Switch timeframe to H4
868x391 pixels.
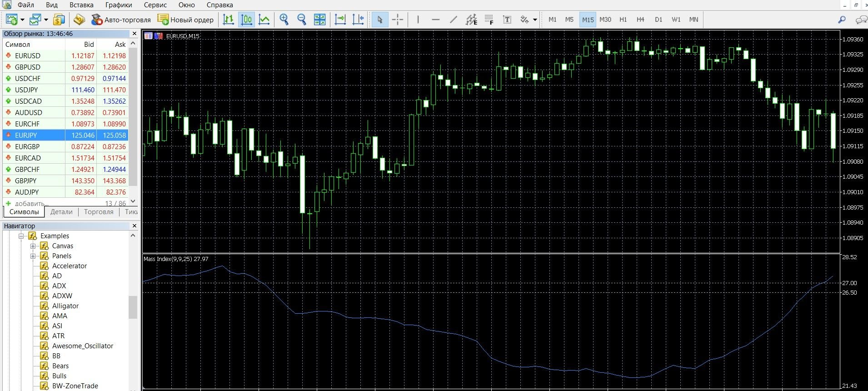point(640,20)
